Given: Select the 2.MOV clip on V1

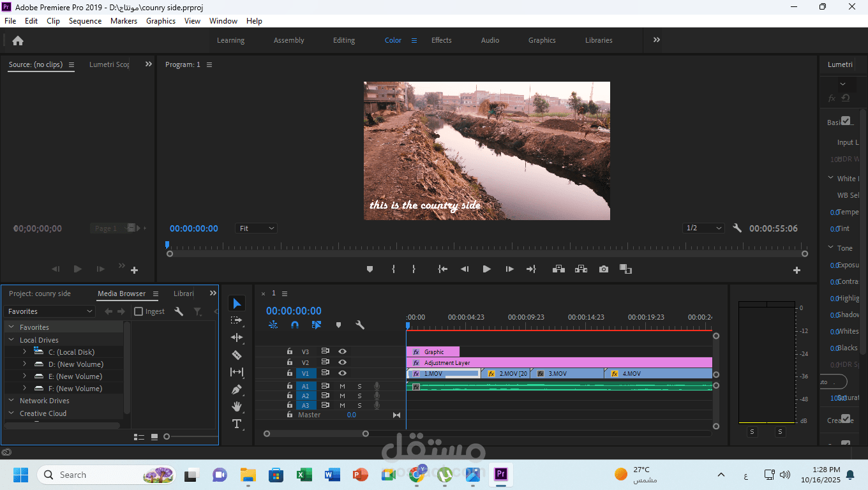Looking at the screenshot, I should coord(505,373).
